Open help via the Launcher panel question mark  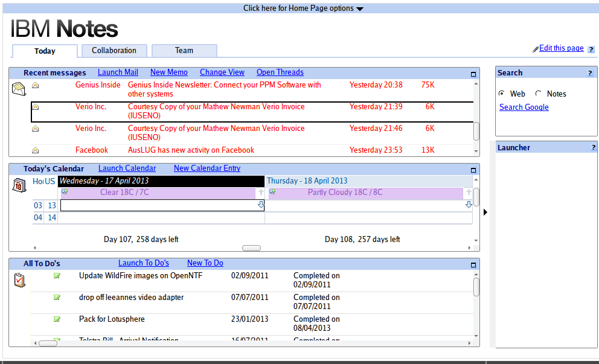coord(592,147)
